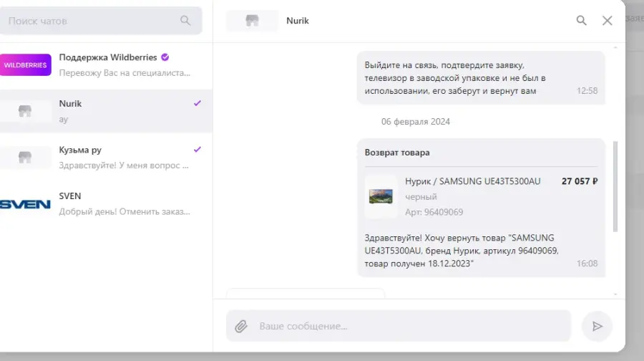644x361 pixels.
Task: Click the Перевожу Вас на специалиста preview text
Action: click(125, 73)
